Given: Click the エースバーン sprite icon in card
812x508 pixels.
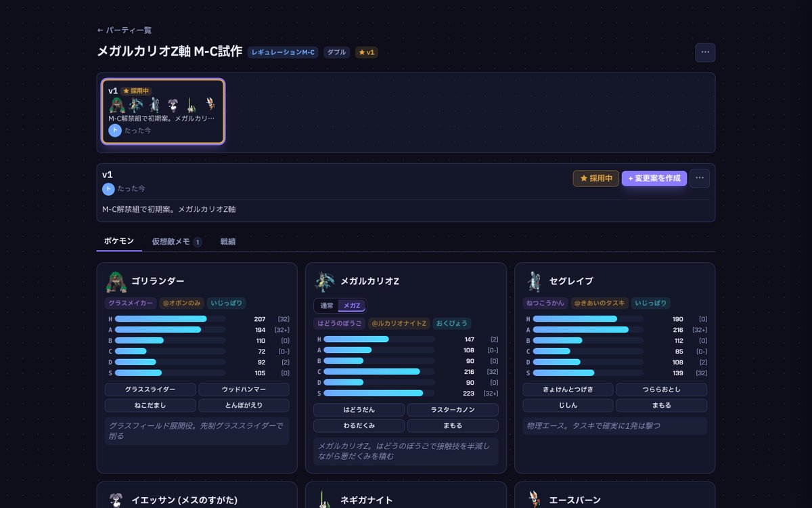Looking at the screenshot, I should [x=534, y=500].
